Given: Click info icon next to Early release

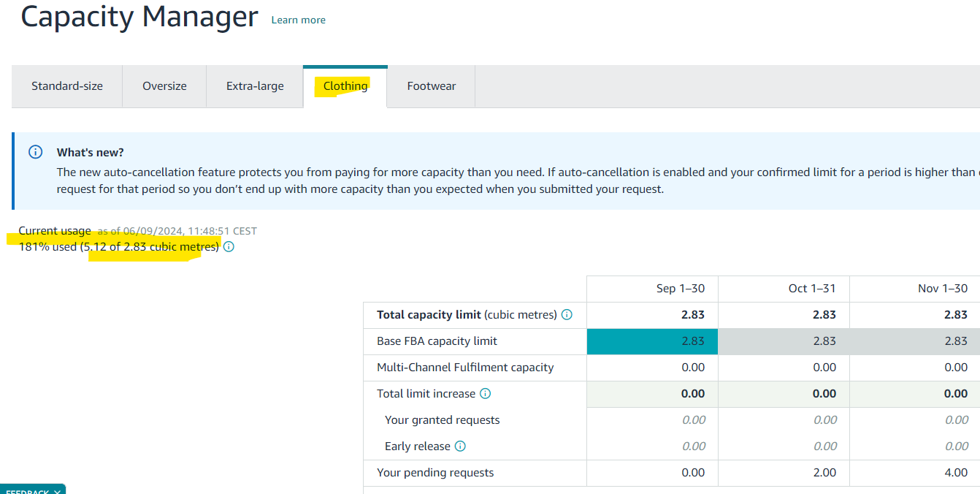Looking at the screenshot, I should pos(460,446).
